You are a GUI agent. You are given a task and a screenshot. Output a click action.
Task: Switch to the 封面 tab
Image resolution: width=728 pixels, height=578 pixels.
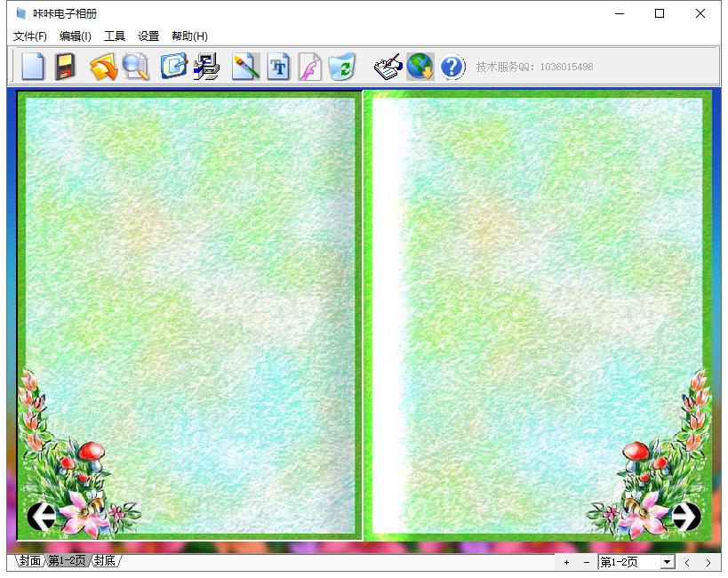tap(30, 561)
